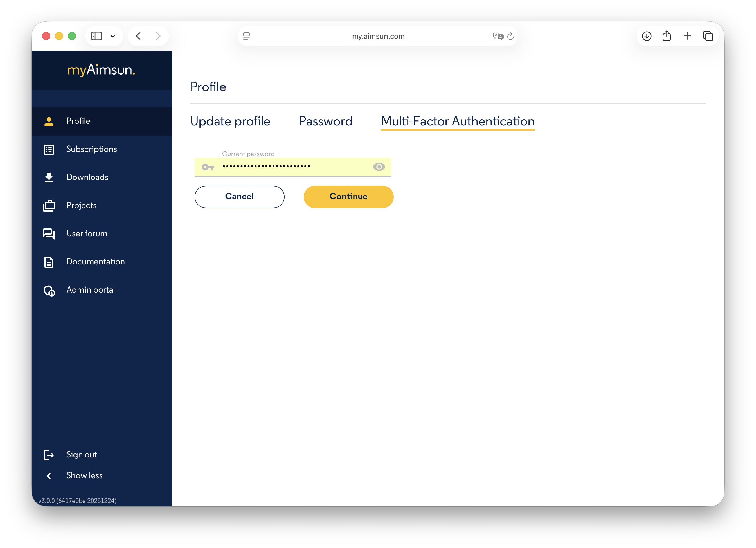756x548 pixels.
Task: Toggle the browser sidebar
Action: pos(96,36)
